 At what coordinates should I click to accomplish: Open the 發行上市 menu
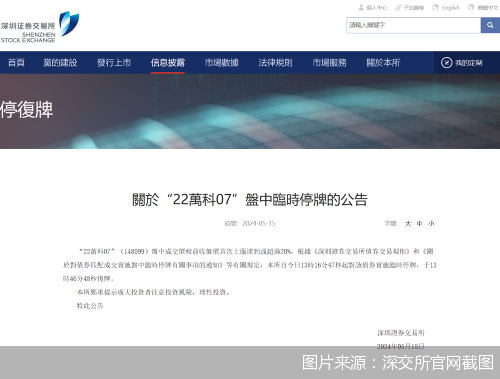[x=114, y=62]
